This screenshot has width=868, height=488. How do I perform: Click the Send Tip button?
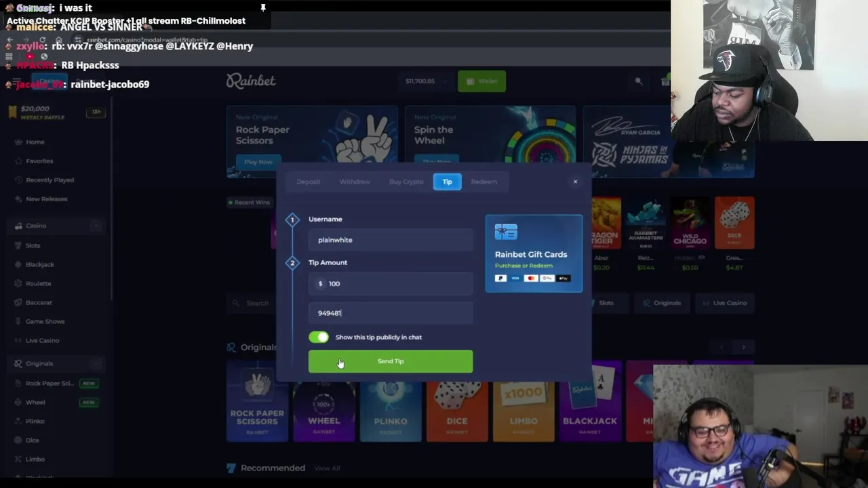coord(391,361)
